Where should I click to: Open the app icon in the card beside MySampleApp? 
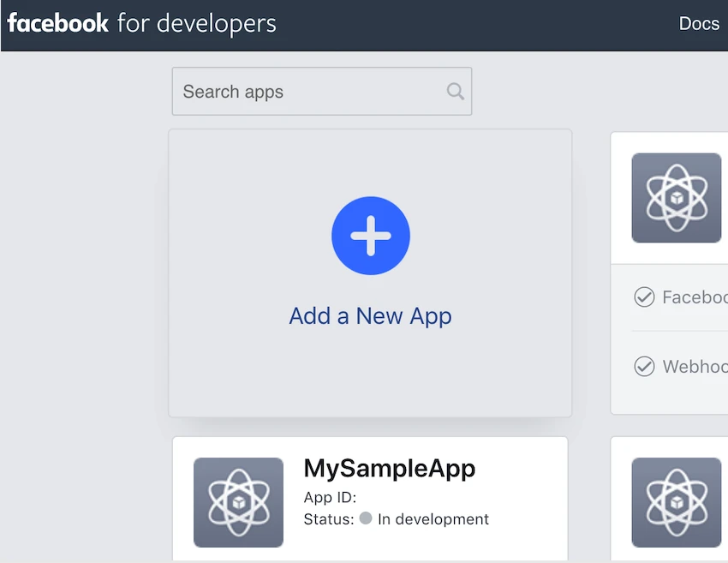(x=677, y=502)
